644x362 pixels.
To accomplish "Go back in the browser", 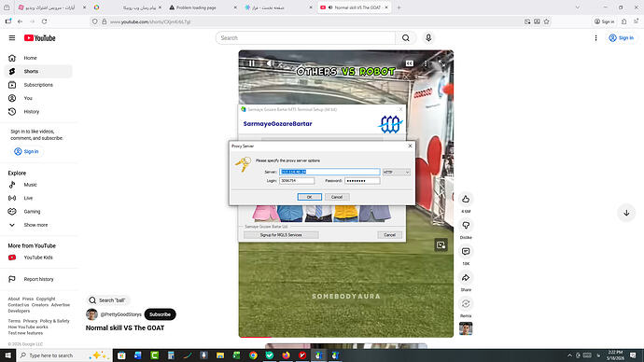I will [20, 21].
